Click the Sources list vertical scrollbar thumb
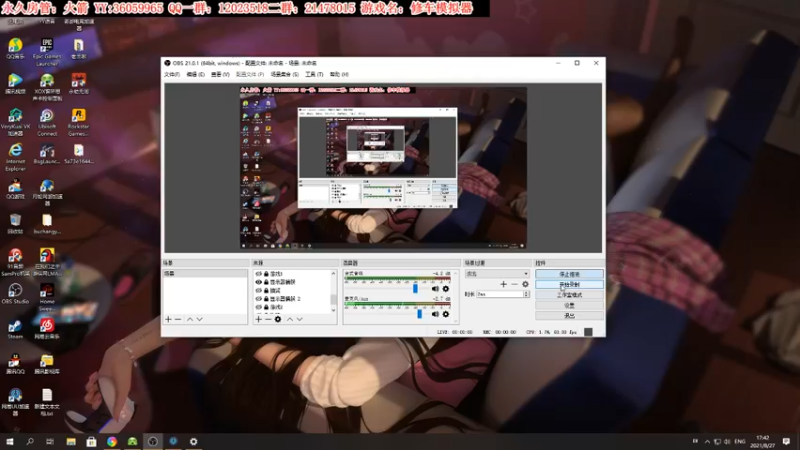Viewport: 800px width, 450px height. [x=334, y=299]
